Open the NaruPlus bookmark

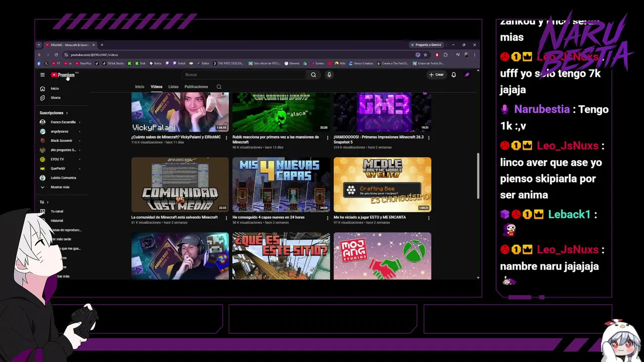coord(83,63)
